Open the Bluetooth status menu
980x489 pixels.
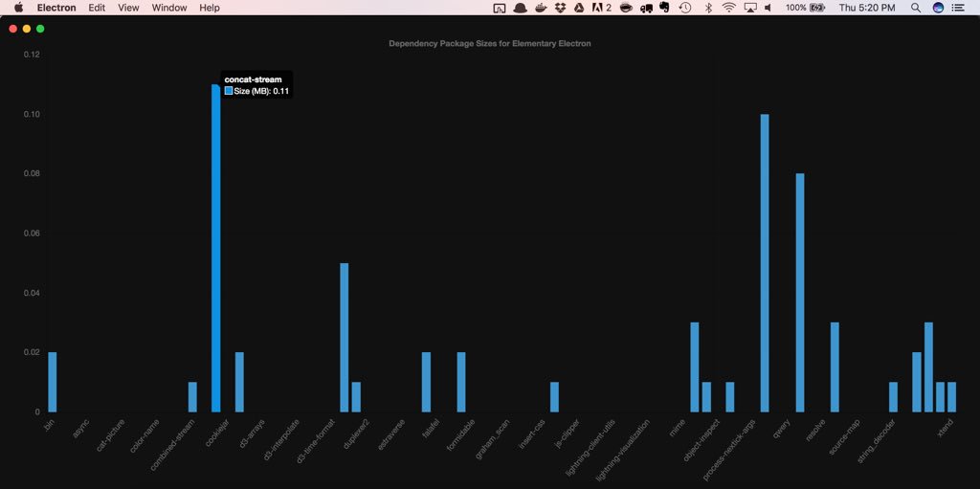pos(708,8)
